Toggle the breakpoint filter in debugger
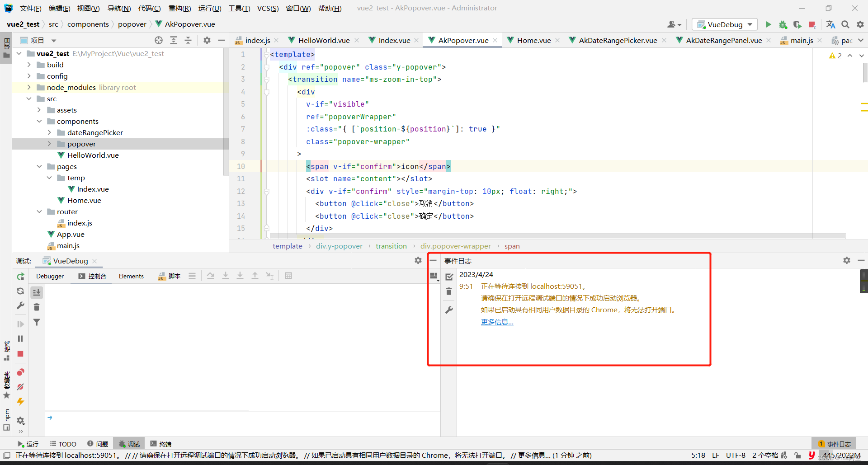The image size is (868, 465). pos(37,322)
